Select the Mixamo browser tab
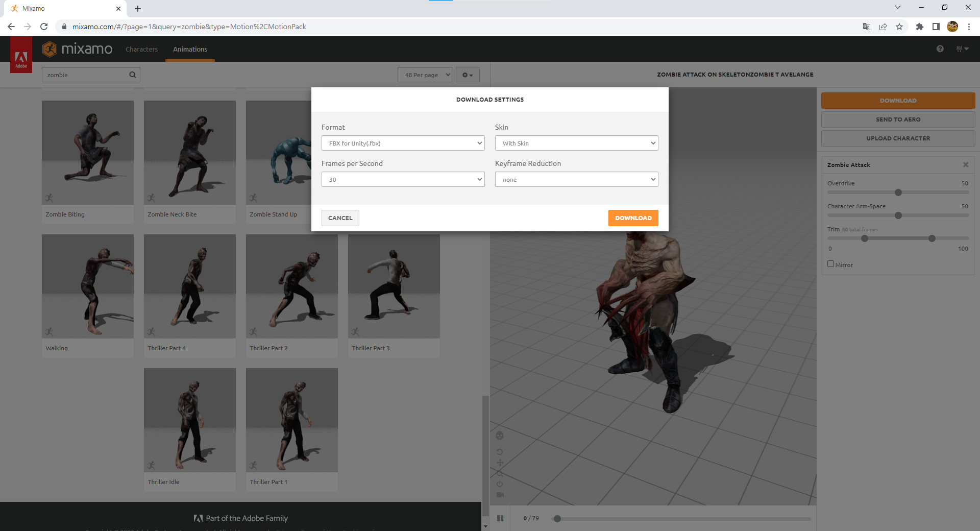The height and width of the screenshot is (531, 980). click(65, 9)
